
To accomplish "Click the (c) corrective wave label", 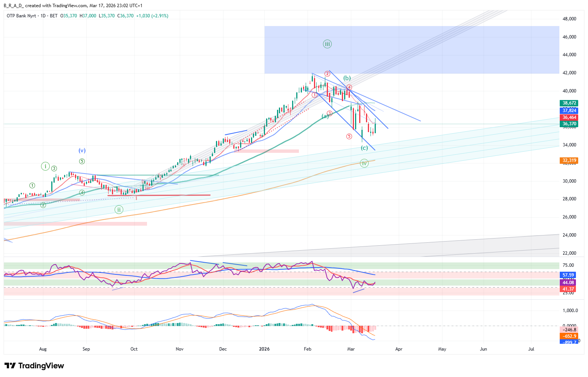I will [364, 148].
